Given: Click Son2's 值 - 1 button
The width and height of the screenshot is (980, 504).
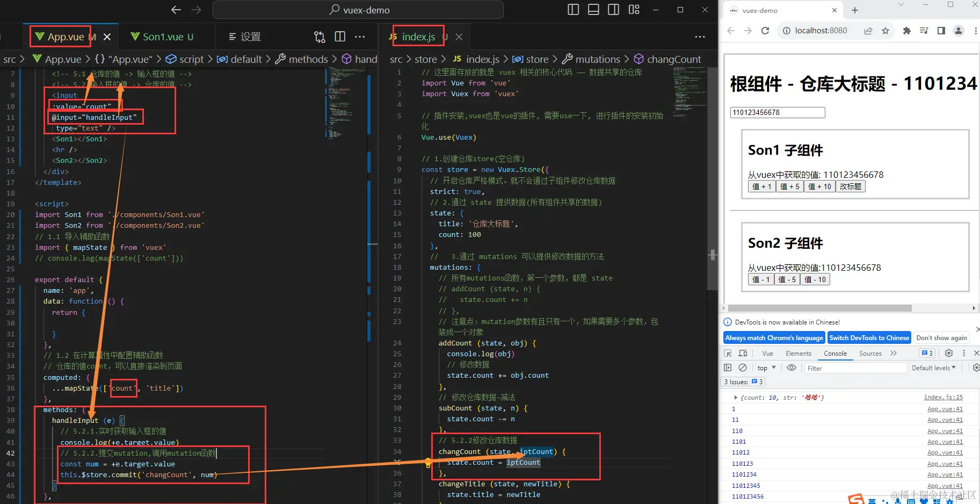Looking at the screenshot, I should tap(761, 279).
